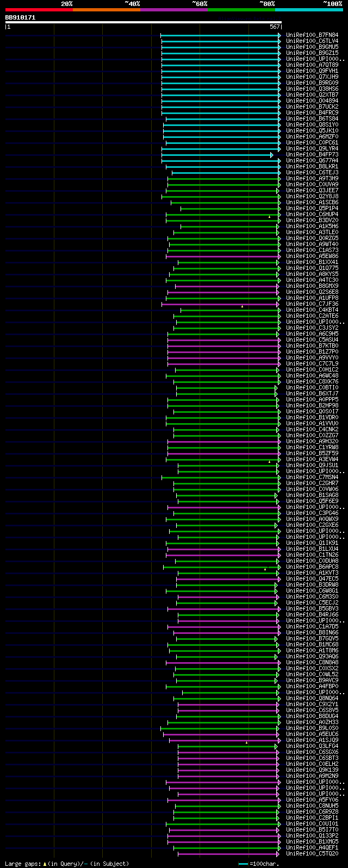Select subject label UniRef100_C3PG46
This screenshot has height=868, width=348.
312,513
